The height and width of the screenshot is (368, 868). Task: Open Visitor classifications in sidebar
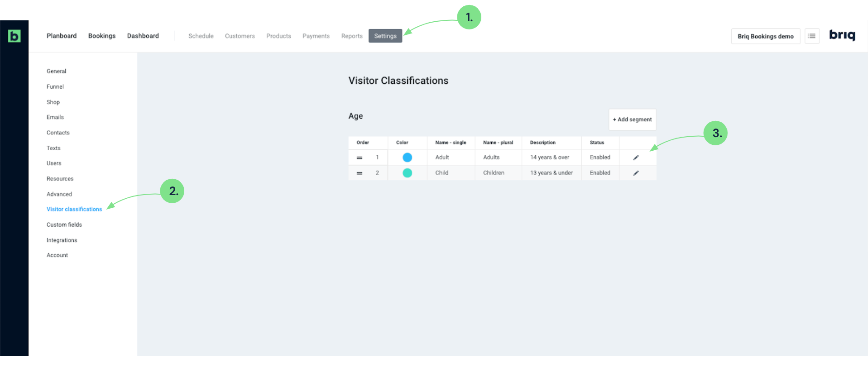click(x=74, y=209)
